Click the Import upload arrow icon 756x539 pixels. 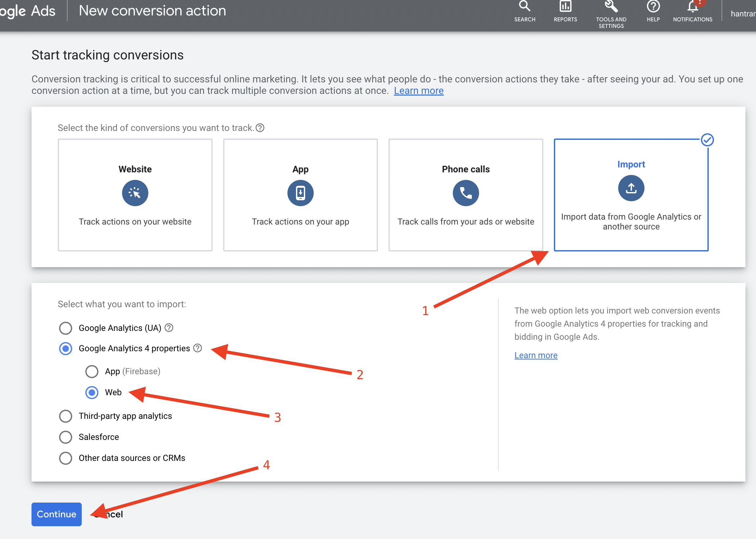click(x=631, y=188)
